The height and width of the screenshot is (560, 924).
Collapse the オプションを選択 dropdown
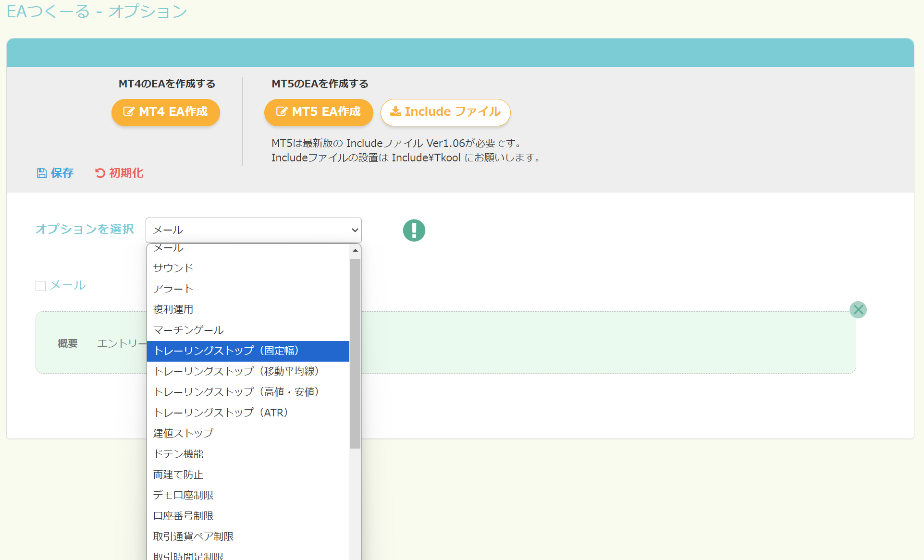click(x=253, y=230)
